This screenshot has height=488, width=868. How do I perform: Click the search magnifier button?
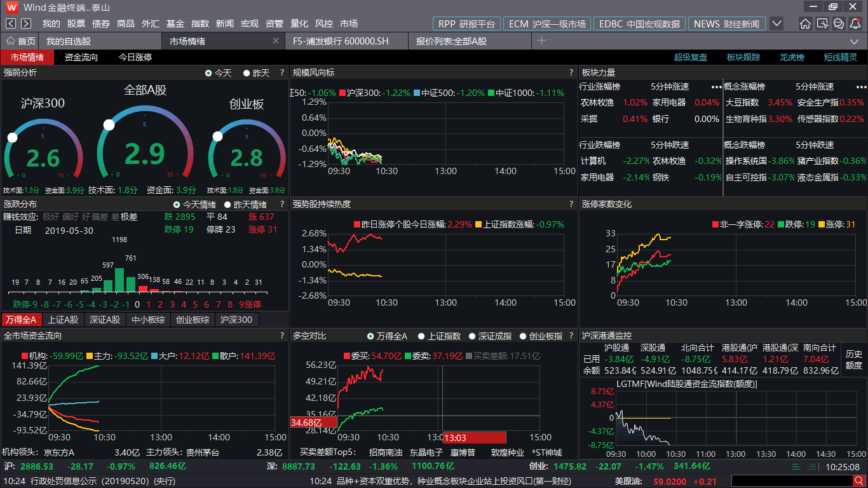pos(858,481)
